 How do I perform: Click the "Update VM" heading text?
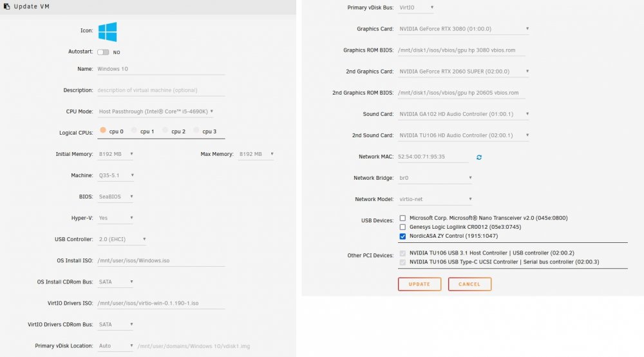pos(32,6)
